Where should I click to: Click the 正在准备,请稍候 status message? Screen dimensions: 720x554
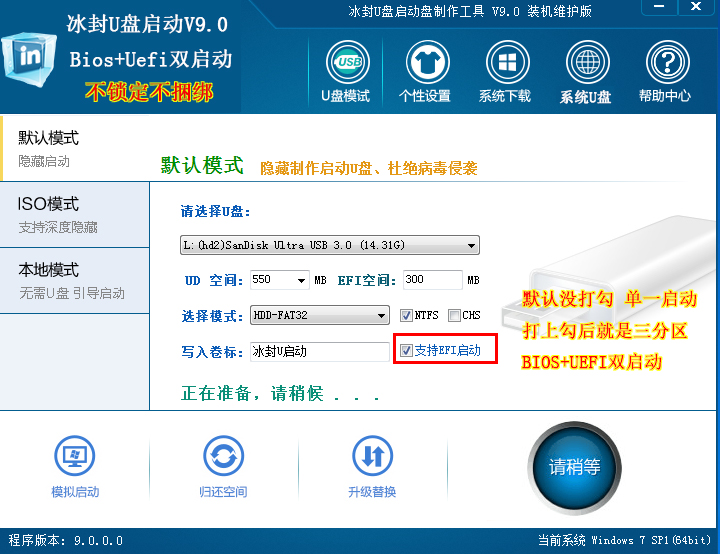(x=280, y=393)
